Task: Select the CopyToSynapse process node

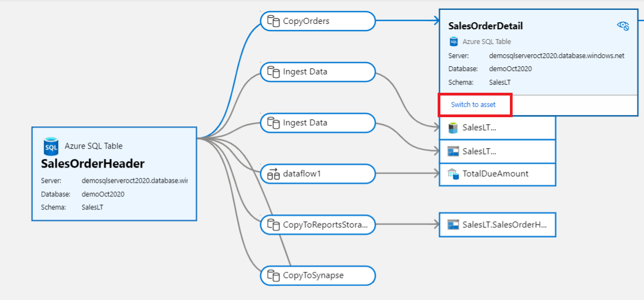Action: 318,275
